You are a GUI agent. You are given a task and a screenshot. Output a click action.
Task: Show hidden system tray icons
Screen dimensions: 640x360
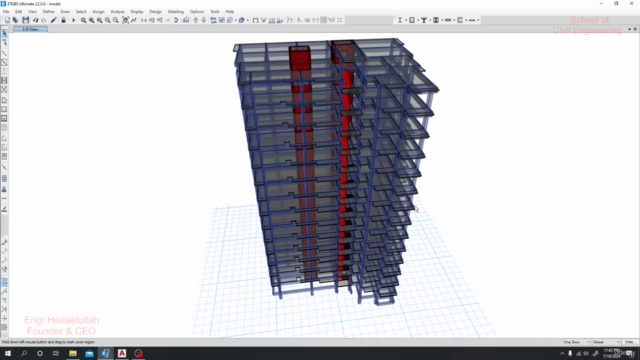[562, 353]
